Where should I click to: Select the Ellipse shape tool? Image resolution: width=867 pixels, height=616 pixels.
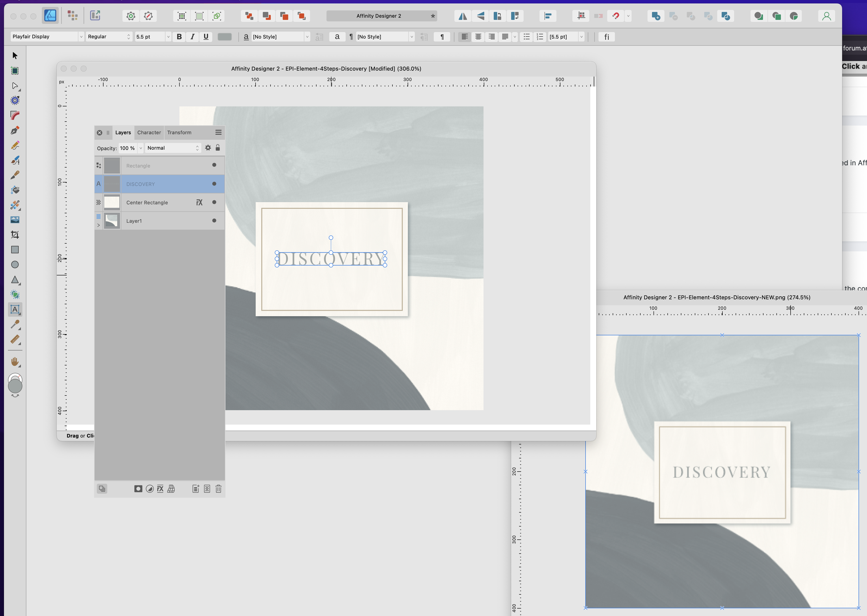pos(15,265)
